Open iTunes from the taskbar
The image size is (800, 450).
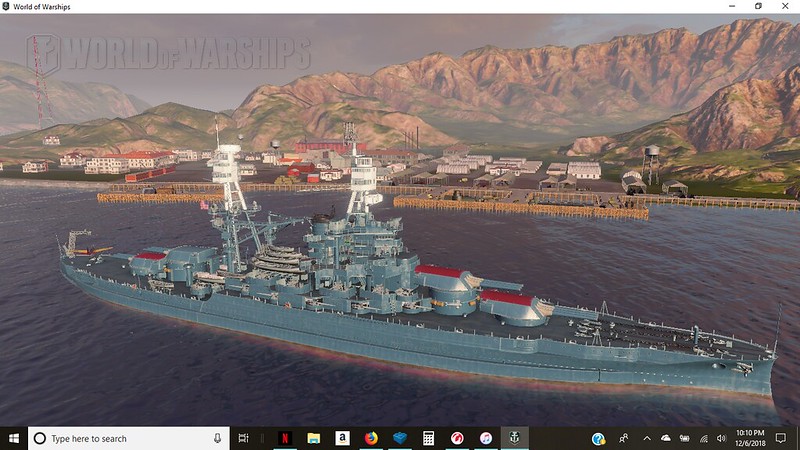coord(485,438)
